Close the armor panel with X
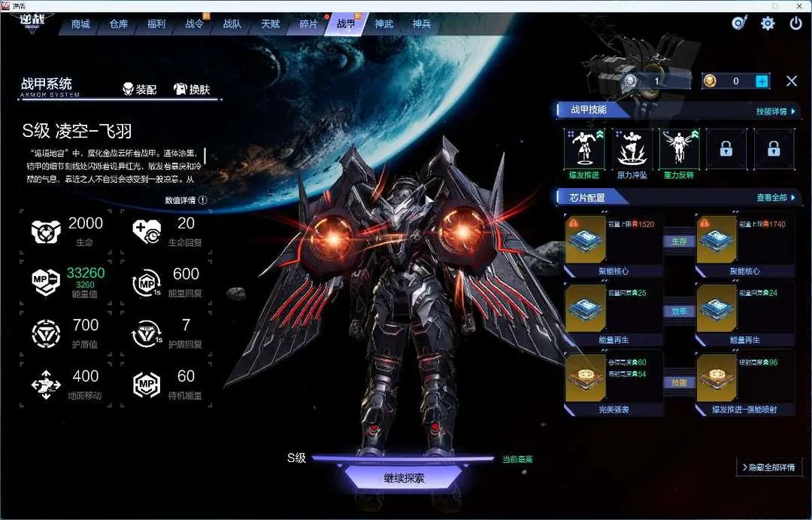812x520 pixels. click(792, 81)
